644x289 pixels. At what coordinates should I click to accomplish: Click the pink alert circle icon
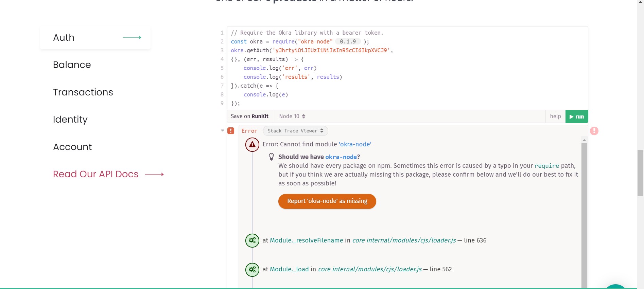(594, 131)
